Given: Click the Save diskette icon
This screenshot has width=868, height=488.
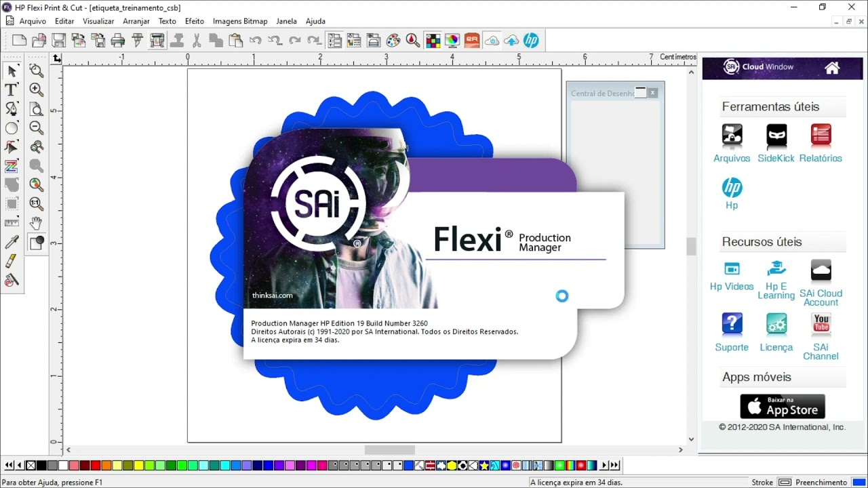Looking at the screenshot, I should click(x=59, y=41).
